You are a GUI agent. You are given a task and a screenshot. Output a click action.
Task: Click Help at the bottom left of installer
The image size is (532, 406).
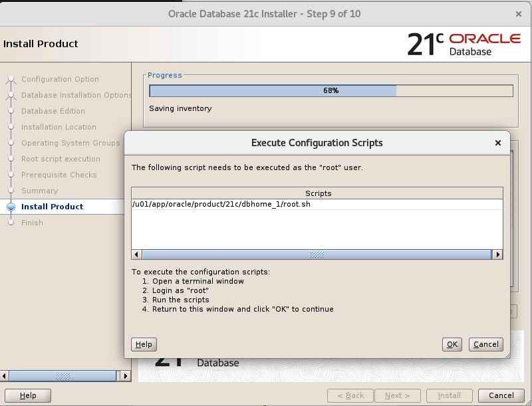tap(27, 395)
